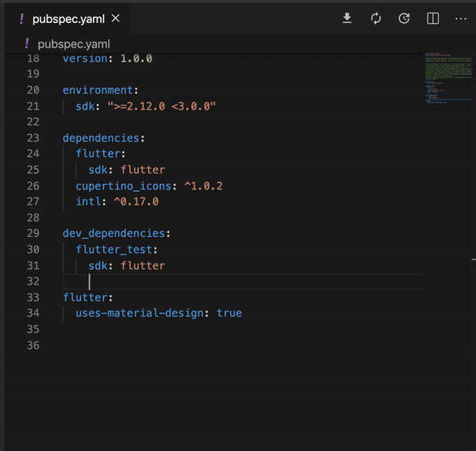Place cursor on the "dependencies" key

click(102, 138)
